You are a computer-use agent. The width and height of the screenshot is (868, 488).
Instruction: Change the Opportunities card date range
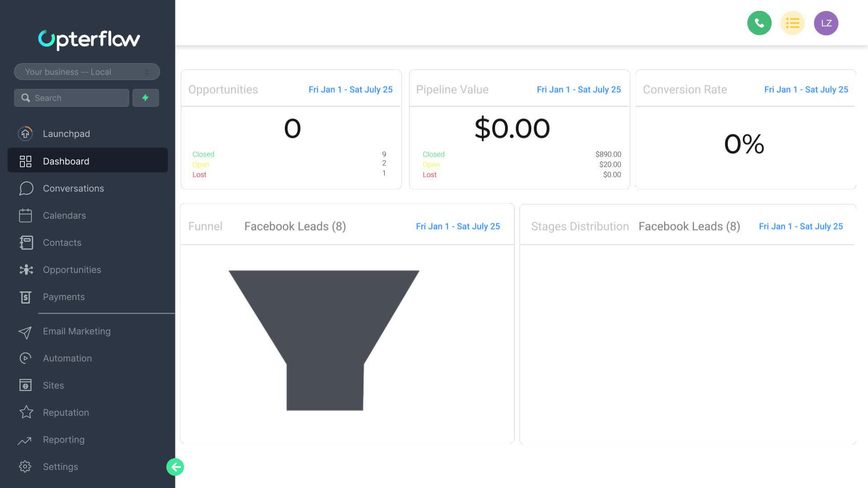click(x=350, y=89)
